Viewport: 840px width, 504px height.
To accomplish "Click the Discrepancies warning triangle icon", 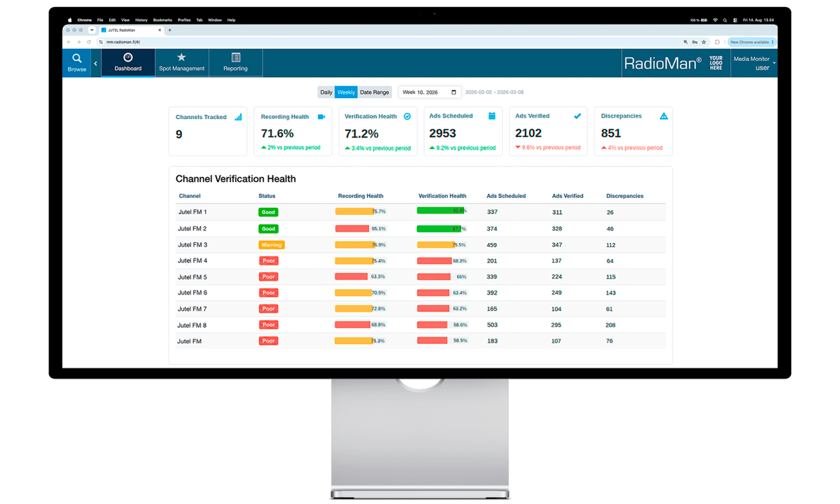I will 664,116.
